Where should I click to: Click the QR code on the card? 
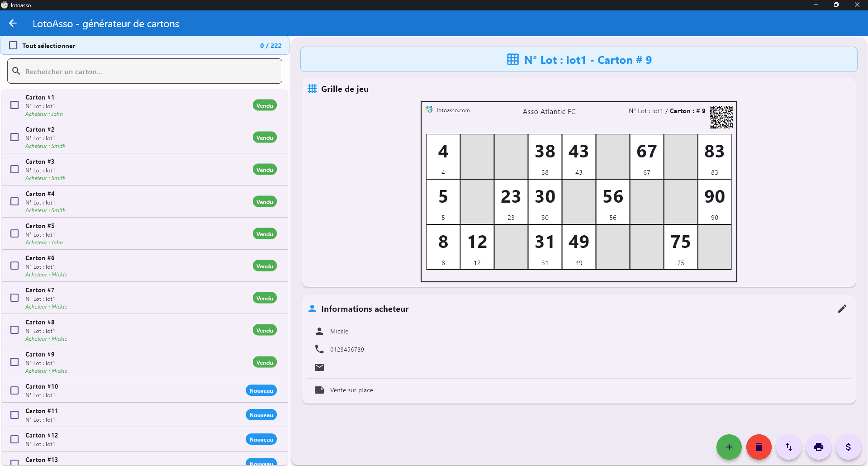point(721,117)
